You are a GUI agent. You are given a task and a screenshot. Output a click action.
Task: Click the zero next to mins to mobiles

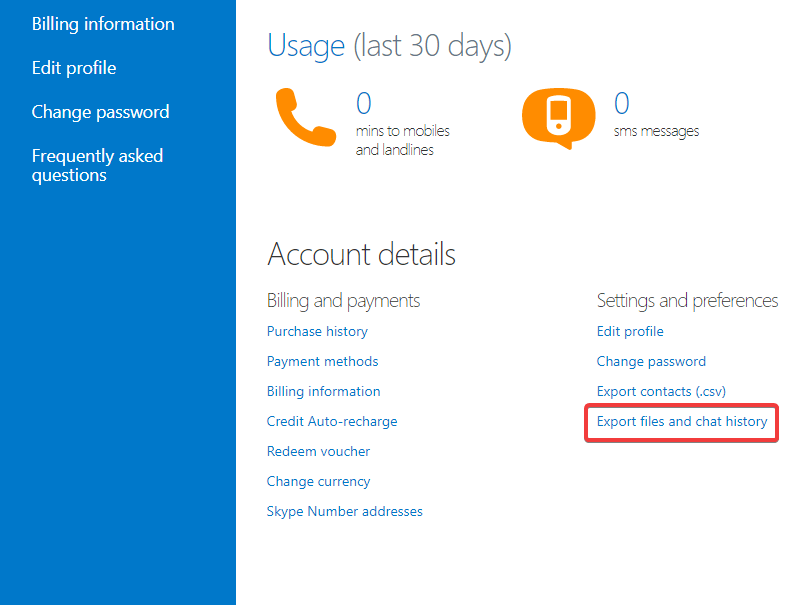coord(363,103)
